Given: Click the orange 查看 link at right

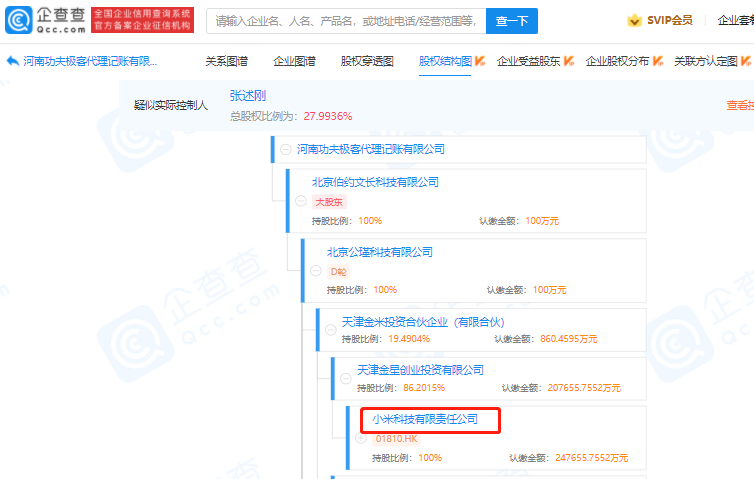Looking at the screenshot, I should point(740,105).
